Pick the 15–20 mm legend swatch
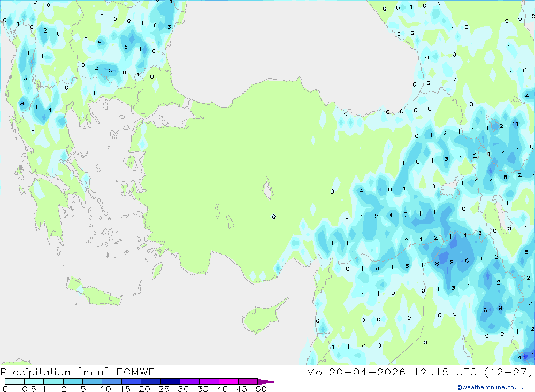This screenshot has height=392, width=535. click(131, 381)
